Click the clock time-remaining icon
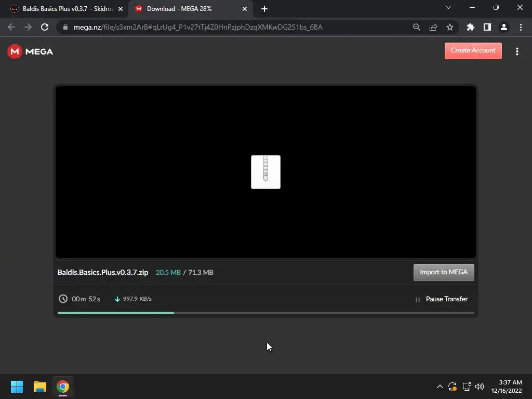 [63, 299]
